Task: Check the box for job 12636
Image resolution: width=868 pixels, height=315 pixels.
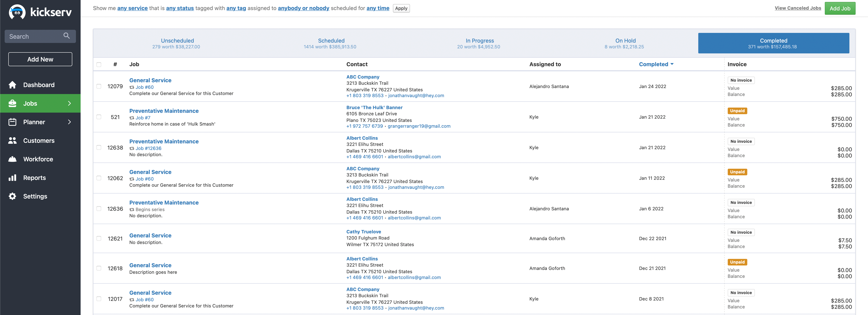Action: pyautogui.click(x=99, y=209)
